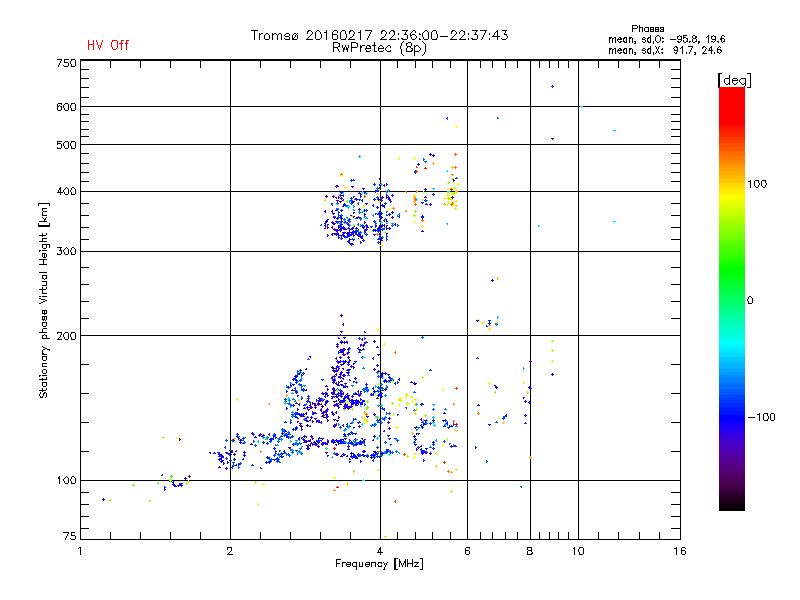Screen dimensions: 800x600
Task: Click the colorbar label '100'
Action: tap(757, 184)
